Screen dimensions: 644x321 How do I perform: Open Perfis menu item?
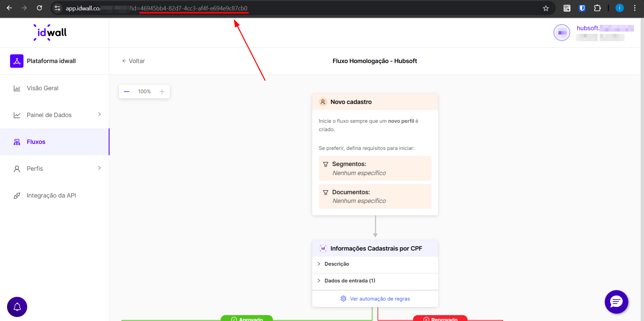point(54,169)
